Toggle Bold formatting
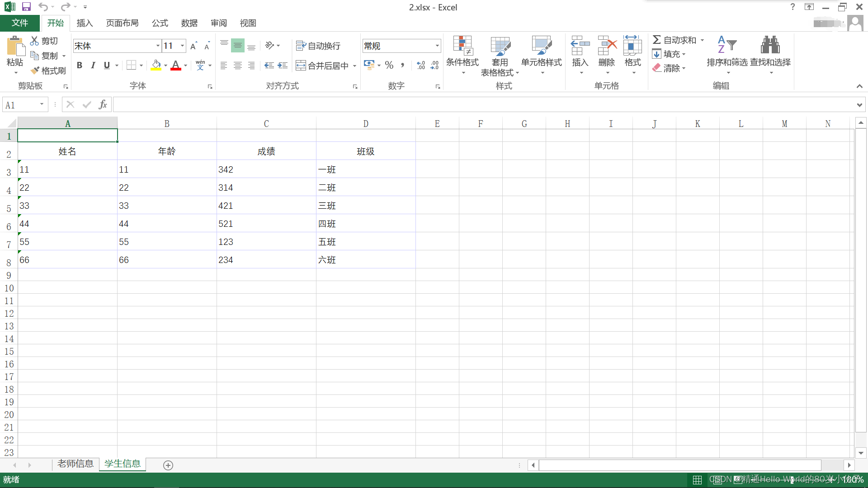Viewport: 868px width, 488px height. click(80, 65)
